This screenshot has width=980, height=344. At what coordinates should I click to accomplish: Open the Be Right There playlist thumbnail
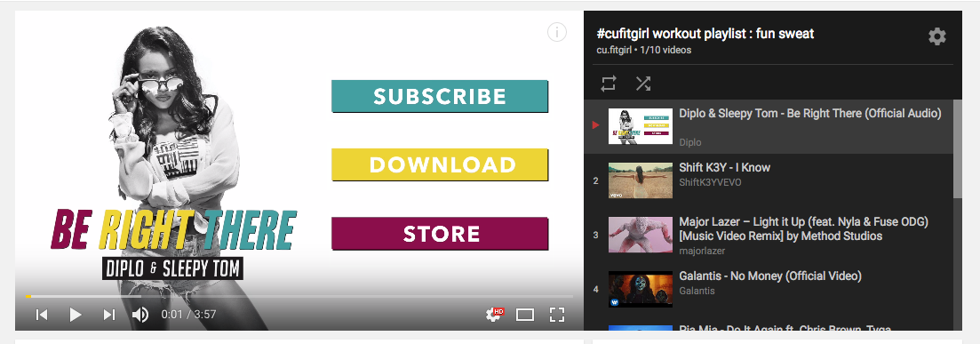click(640, 126)
